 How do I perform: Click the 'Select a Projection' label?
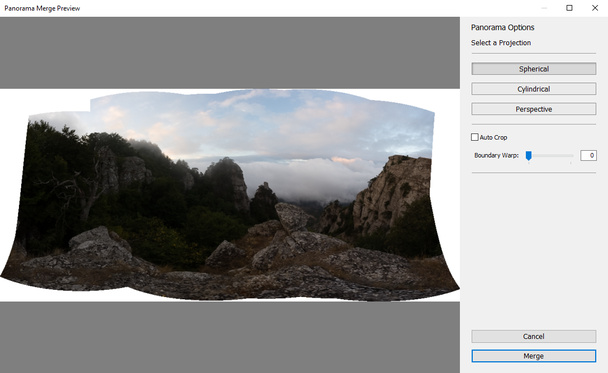click(x=501, y=43)
